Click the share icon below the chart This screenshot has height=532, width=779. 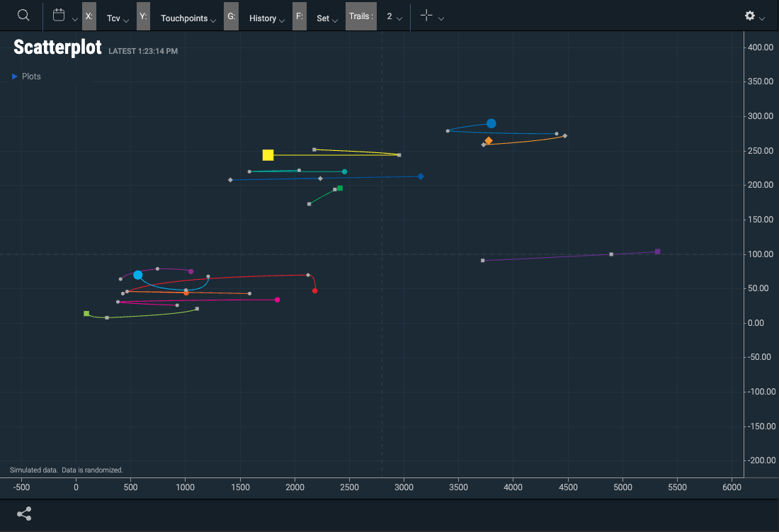24,513
